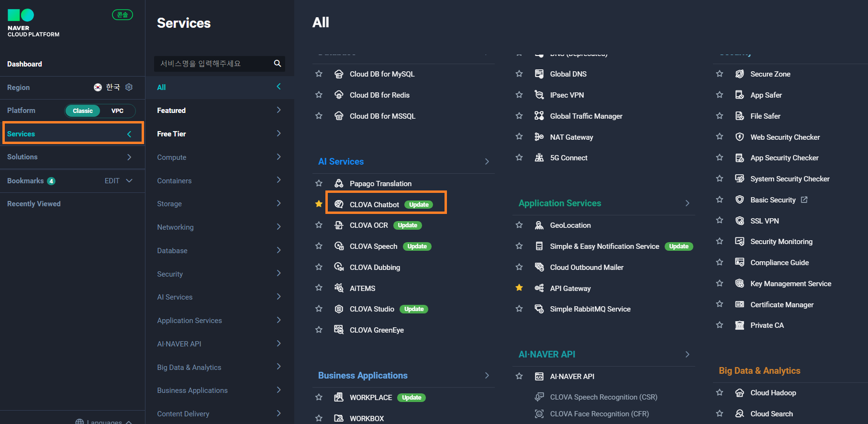
Task: Click the CLOVA Speech icon
Action: click(339, 246)
